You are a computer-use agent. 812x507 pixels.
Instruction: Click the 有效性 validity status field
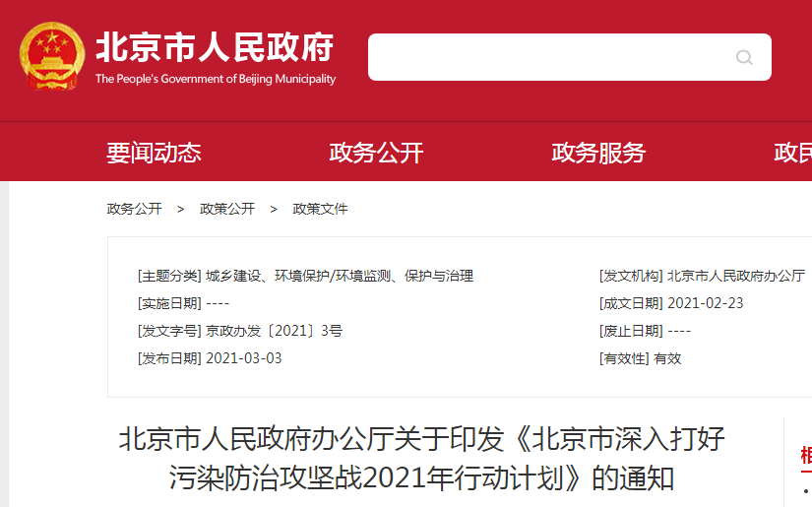pyautogui.click(x=640, y=358)
